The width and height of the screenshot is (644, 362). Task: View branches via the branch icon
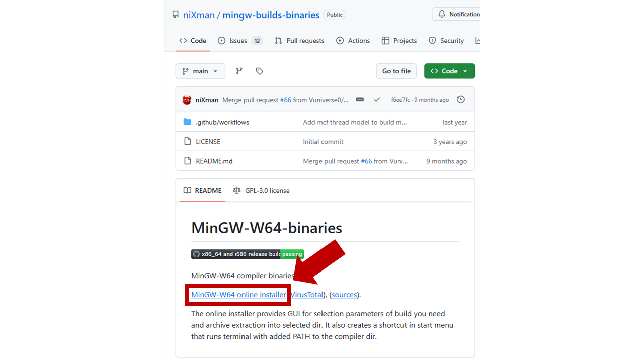(x=239, y=71)
